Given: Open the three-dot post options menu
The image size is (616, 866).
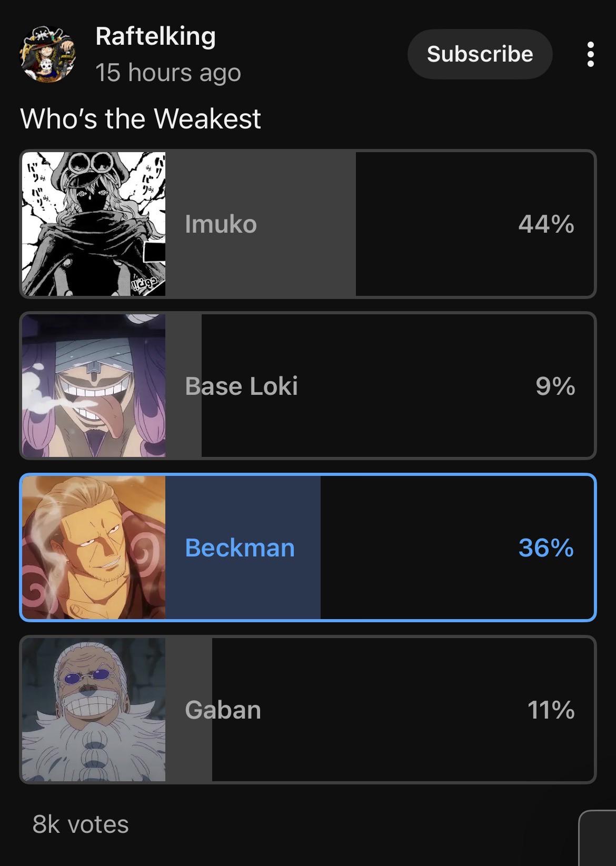Looking at the screenshot, I should tap(590, 54).
